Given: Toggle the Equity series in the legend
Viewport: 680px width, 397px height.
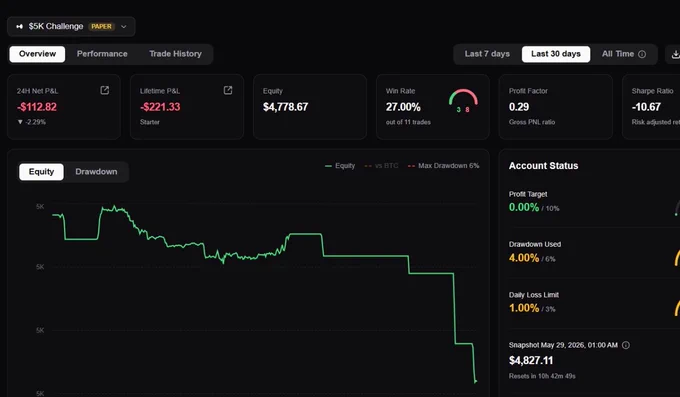Looking at the screenshot, I should 340,166.
